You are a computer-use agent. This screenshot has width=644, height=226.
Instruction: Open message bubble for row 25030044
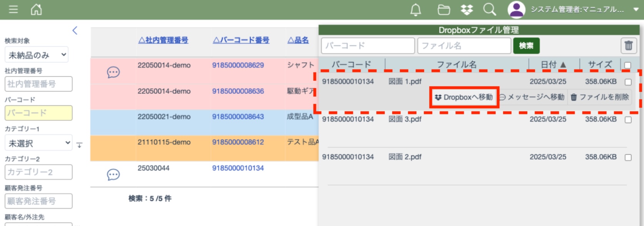113,175
